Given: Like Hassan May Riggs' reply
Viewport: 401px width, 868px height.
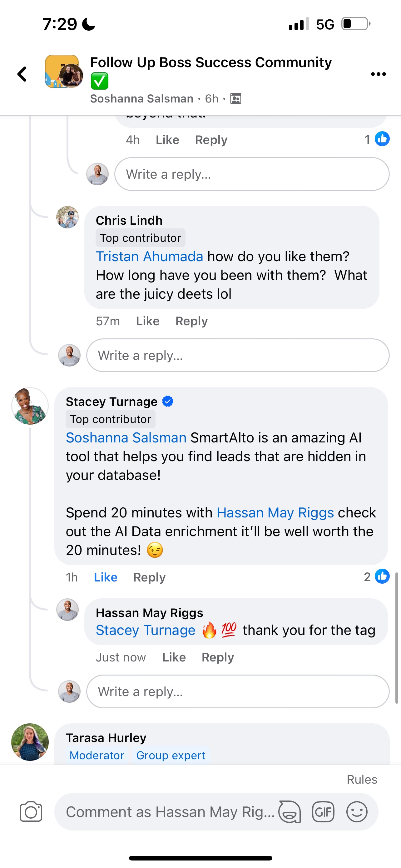Looking at the screenshot, I should pyautogui.click(x=174, y=657).
